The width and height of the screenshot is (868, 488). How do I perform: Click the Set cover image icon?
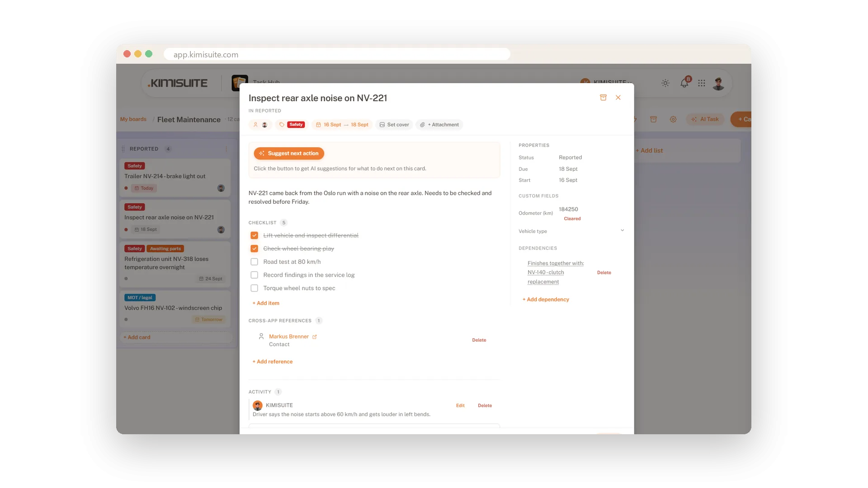pyautogui.click(x=382, y=125)
